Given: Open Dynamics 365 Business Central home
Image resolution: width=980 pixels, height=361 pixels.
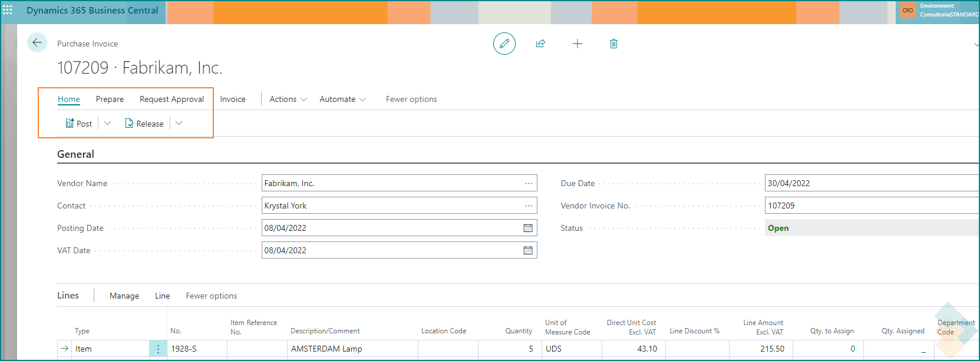Looking at the screenshot, I should (x=93, y=10).
